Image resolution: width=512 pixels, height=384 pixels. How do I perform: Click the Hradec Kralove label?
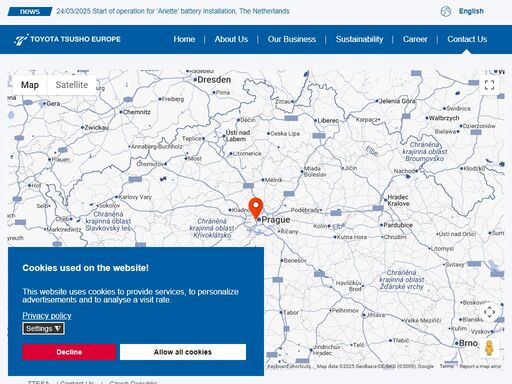[398, 200]
